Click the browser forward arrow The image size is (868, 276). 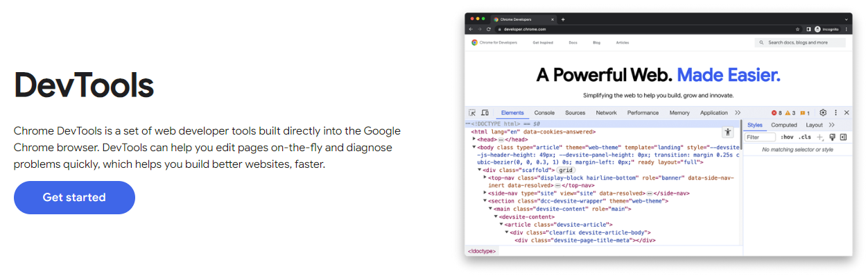tap(480, 29)
